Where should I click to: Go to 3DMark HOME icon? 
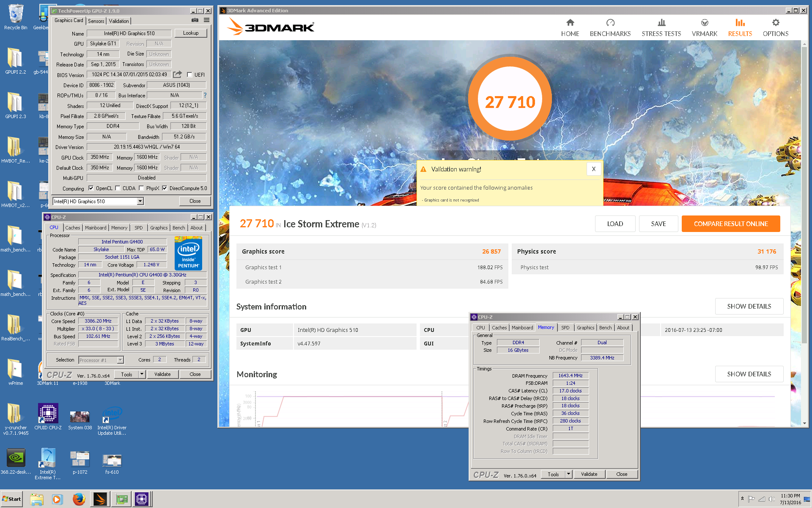click(x=570, y=28)
